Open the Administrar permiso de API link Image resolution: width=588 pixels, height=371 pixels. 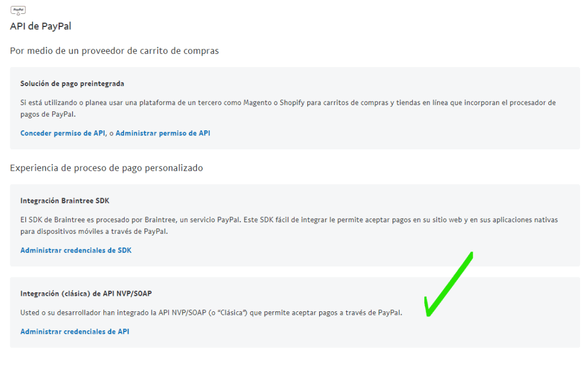point(163,133)
